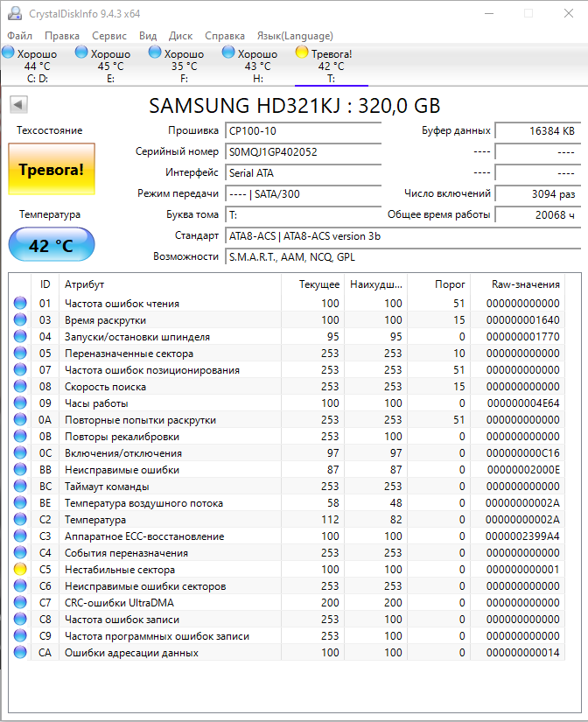Screen dimensions: 588x722
Task: Click the serial number field S0MQJ1GP402052
Action: pos(304,152)
